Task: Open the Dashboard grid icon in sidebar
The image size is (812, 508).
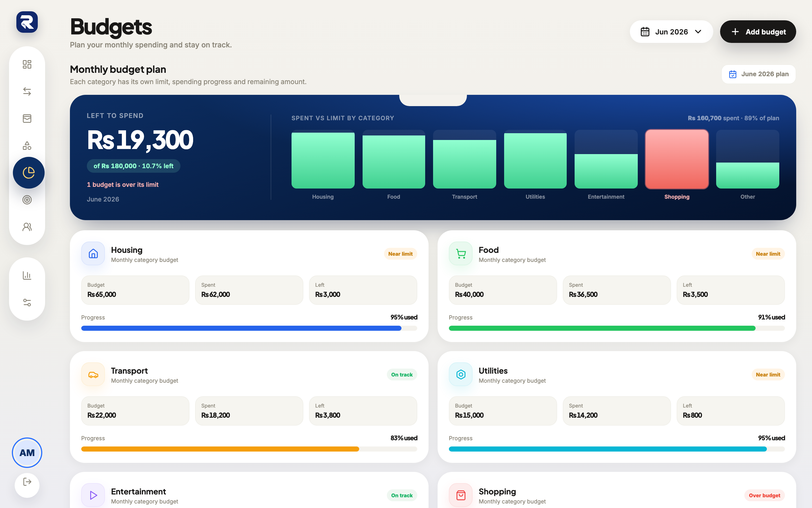Action: [x=27, y=64]
